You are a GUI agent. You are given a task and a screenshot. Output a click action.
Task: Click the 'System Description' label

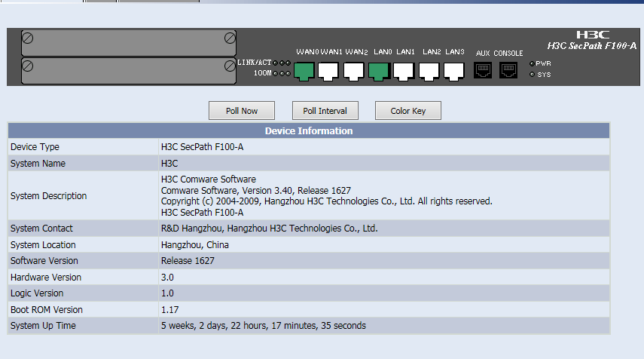click(48, 196)
